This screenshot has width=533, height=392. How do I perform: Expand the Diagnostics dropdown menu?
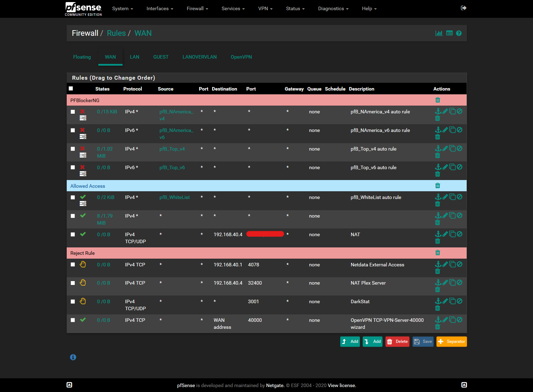[333, 8]
